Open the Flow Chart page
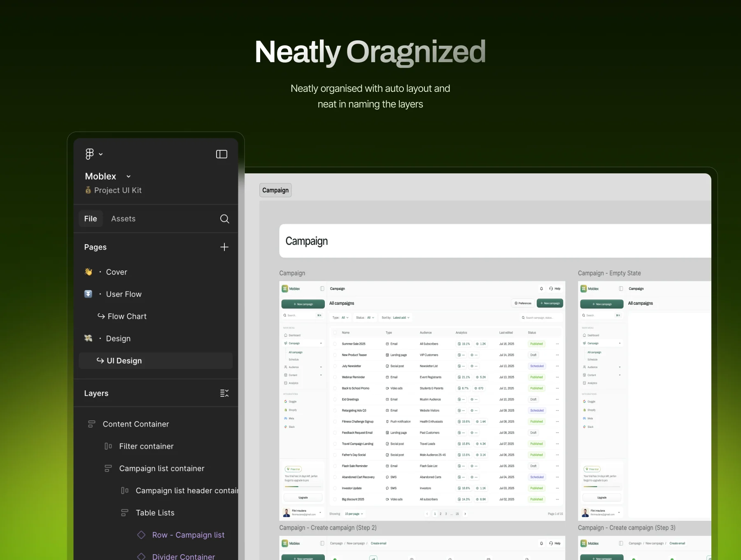The height and width of the screenshot is (560, 741). pyautogui.click(x=127, y=316)
